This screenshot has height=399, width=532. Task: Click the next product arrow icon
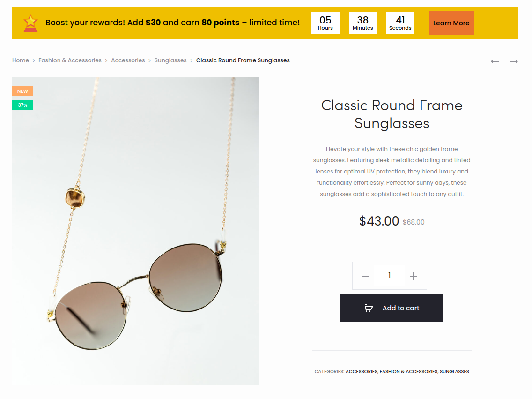click(514, 61)
